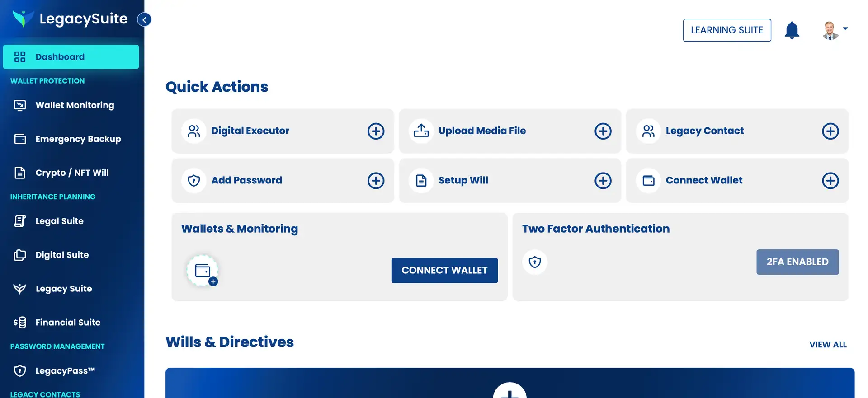The image size is (868, 398).
Task: Click the plus icon on Add Password
Action: click(376, 181)
